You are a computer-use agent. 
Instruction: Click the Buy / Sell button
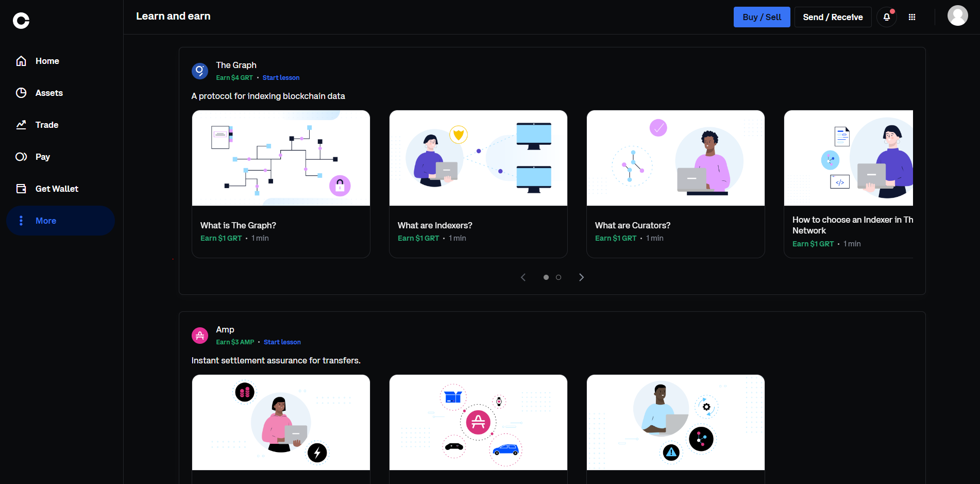tap(762, 17)
